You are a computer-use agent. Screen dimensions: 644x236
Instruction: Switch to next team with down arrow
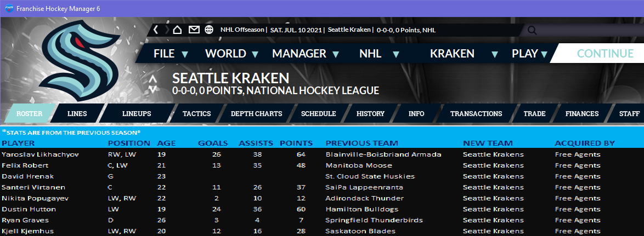click(152, 88)
